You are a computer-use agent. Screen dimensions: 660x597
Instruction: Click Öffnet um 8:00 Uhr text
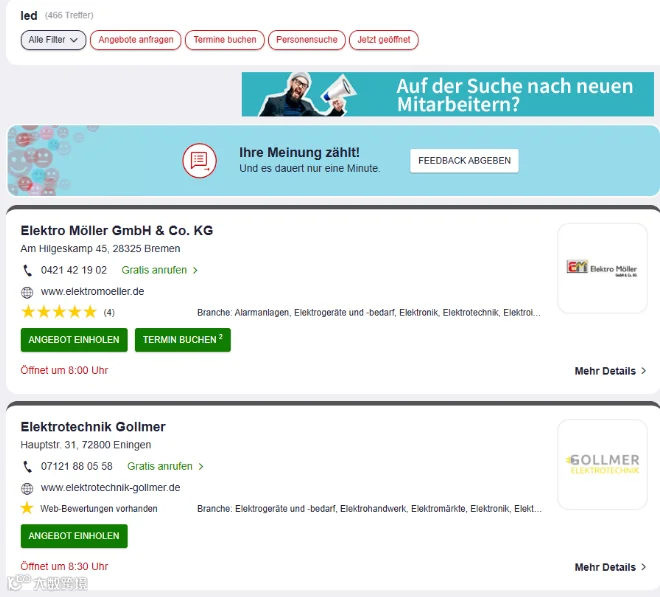tap(64, 370)
